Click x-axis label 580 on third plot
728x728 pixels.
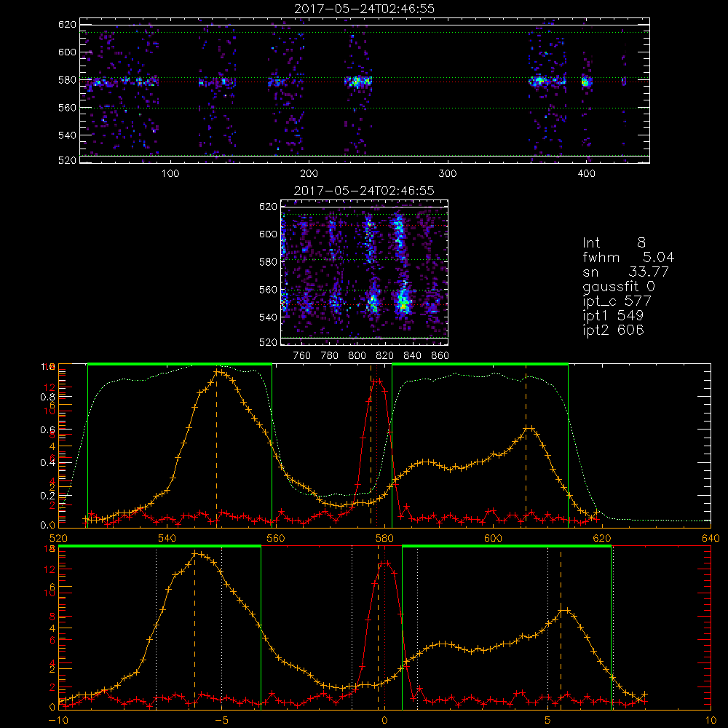384,538
